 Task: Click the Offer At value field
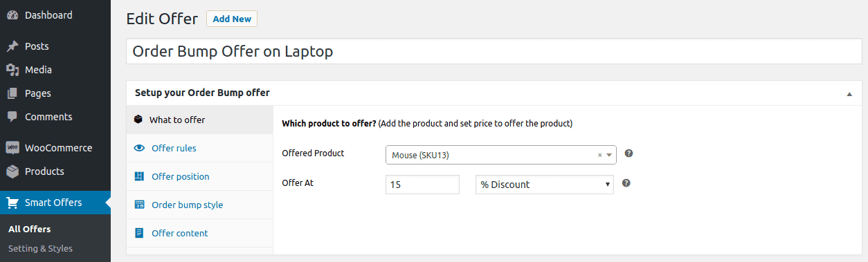point(422,185)
